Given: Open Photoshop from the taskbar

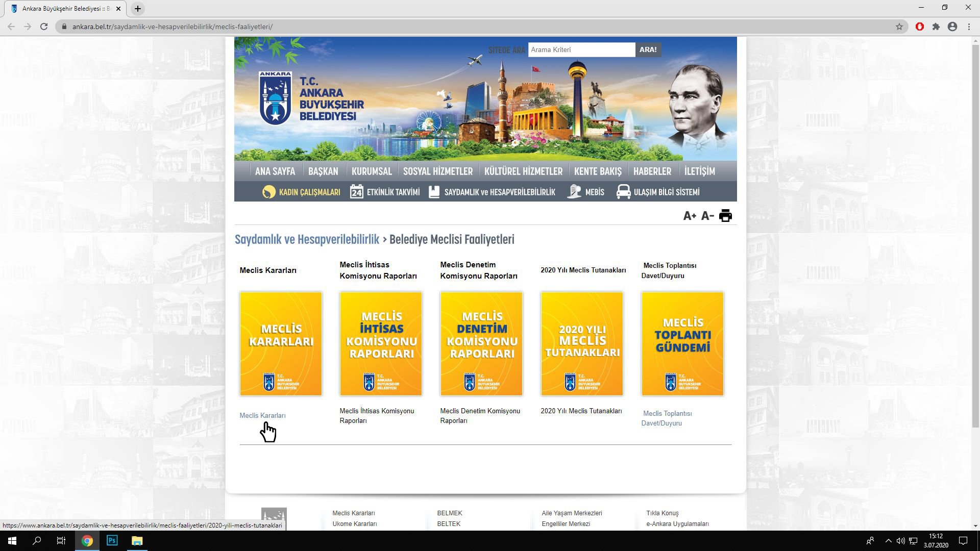Looking at the screenshot, I should coord(112,541).
